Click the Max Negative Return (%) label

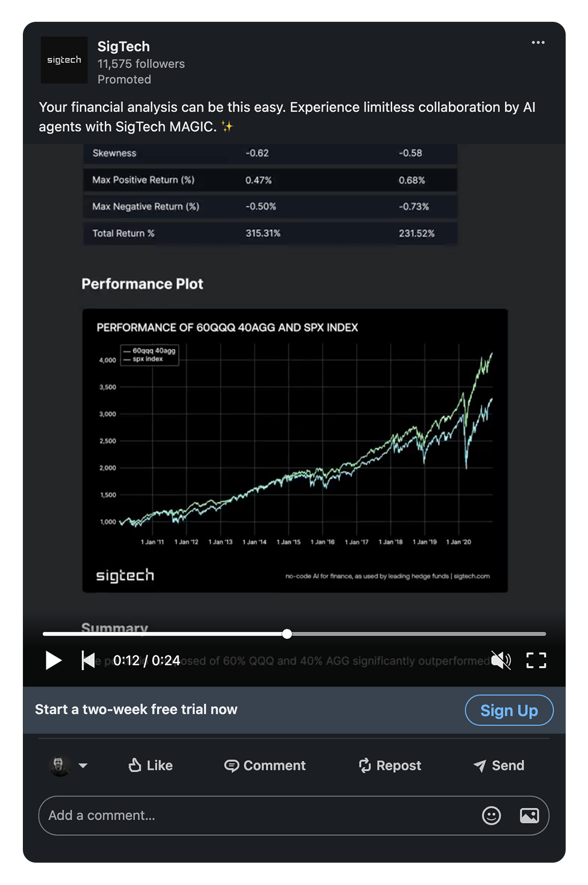146,206
